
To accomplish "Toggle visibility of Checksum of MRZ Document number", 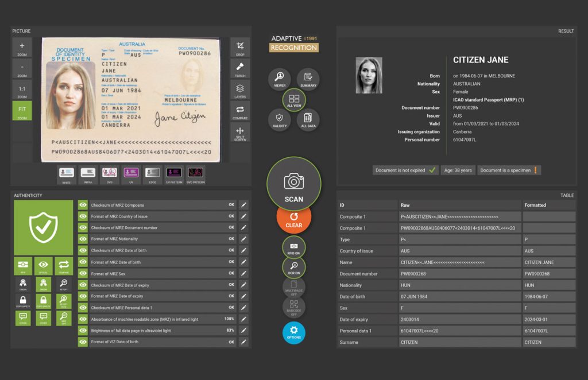I will [x=83, y=227].
